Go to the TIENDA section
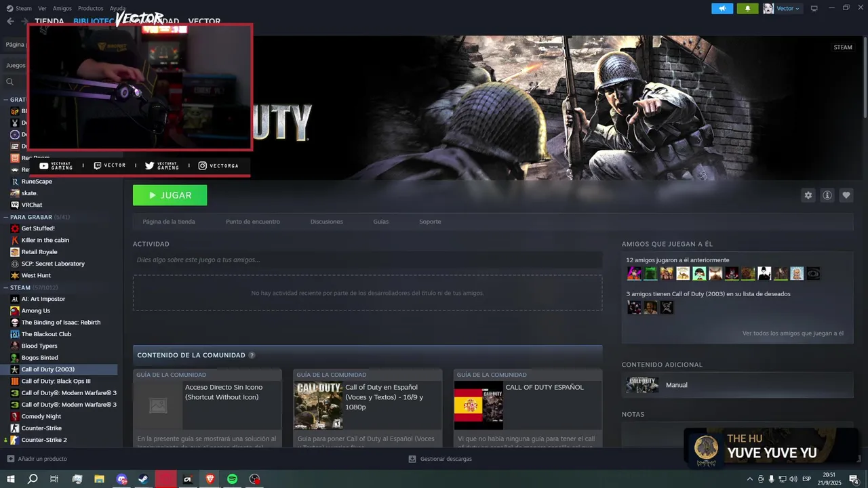The height and width of the screenshot is (488, 868). point(50,22)
